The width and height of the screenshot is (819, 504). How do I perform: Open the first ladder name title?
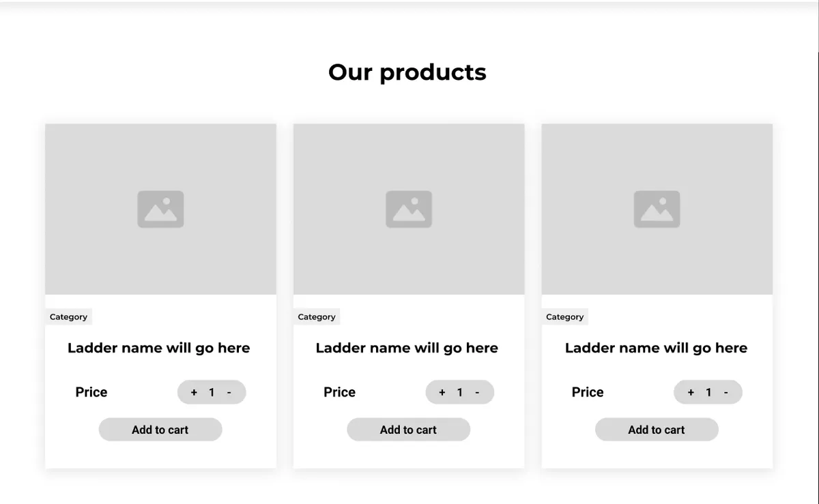159,348
